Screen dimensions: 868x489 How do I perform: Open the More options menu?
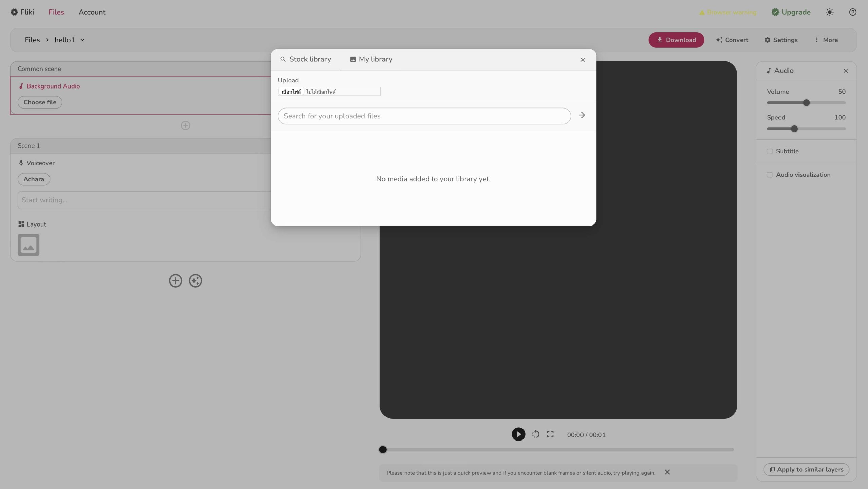[x=826, y=40]
